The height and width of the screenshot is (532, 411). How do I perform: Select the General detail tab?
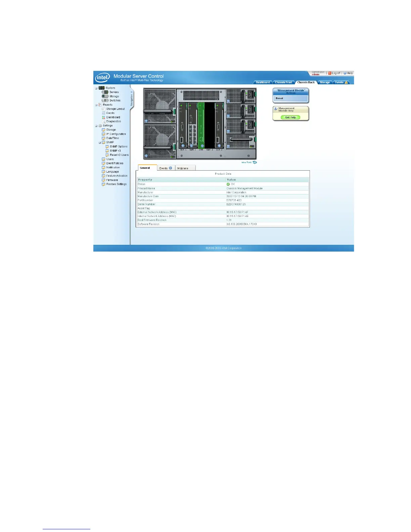pyautogui.click(x=147, y=168)
